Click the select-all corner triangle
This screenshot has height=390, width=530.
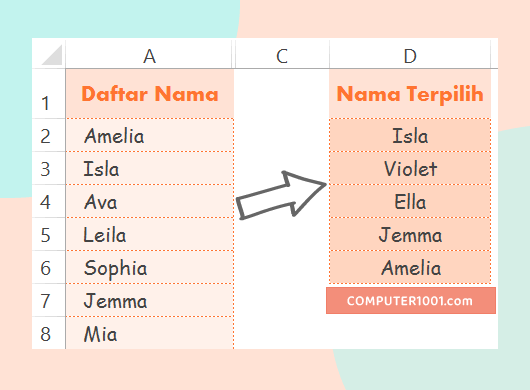click(52, 54)
